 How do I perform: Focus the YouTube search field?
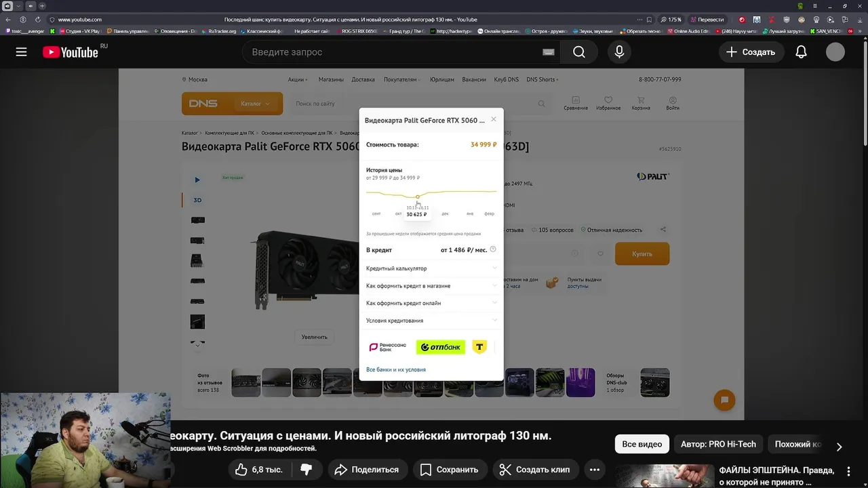pos(400,52)
